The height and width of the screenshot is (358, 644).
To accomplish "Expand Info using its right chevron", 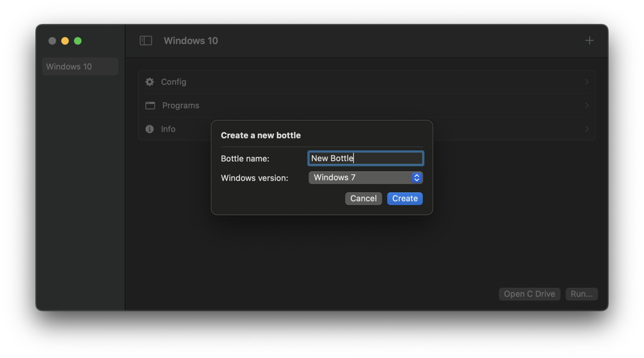I will (587, 129).
